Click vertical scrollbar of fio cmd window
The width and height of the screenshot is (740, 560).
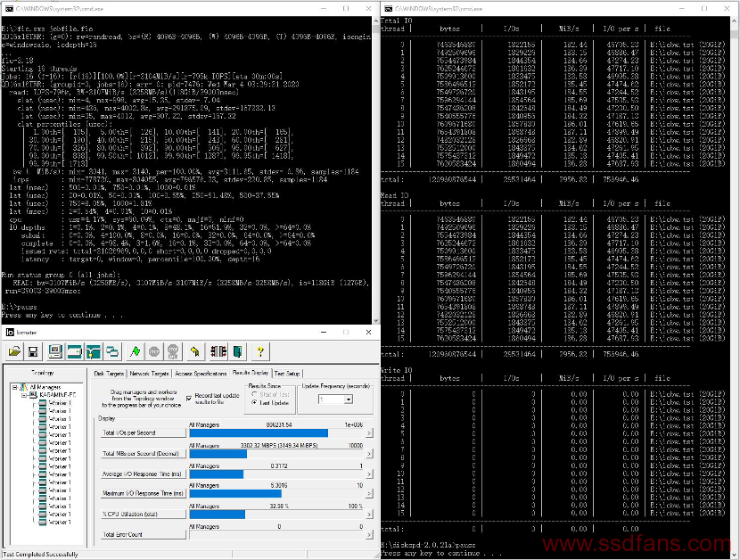[376, 170]
